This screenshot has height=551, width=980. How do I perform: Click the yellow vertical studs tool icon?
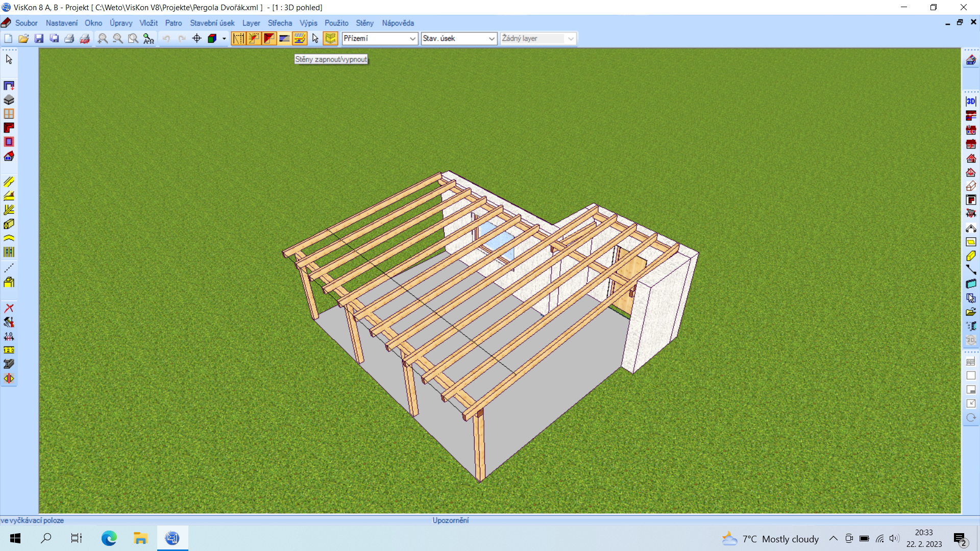point(9,252)
